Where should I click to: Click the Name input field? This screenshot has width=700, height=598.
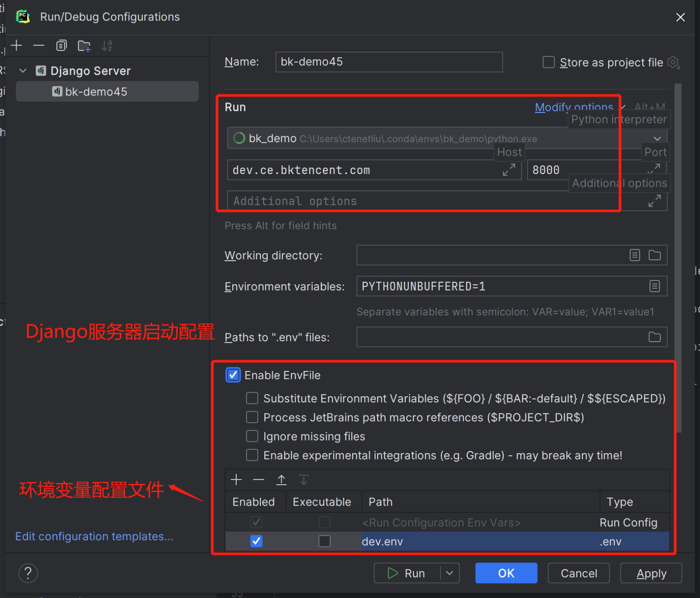(388, 62)
